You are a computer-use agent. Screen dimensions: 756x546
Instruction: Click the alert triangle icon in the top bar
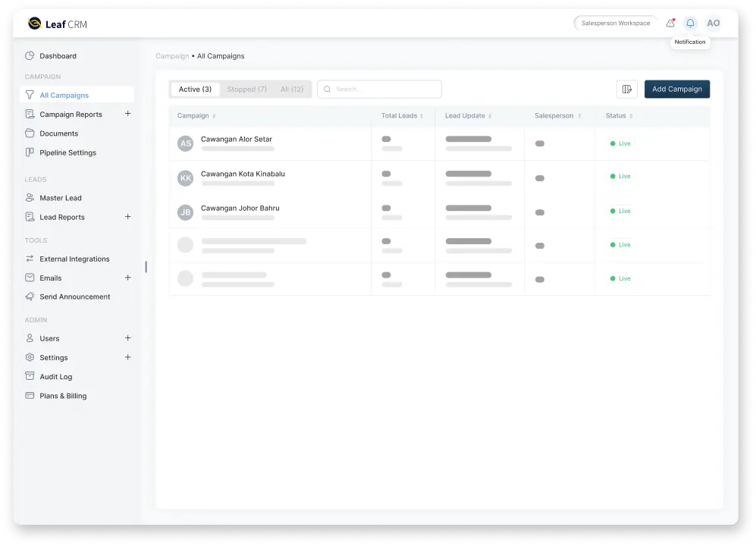(670, 23)
